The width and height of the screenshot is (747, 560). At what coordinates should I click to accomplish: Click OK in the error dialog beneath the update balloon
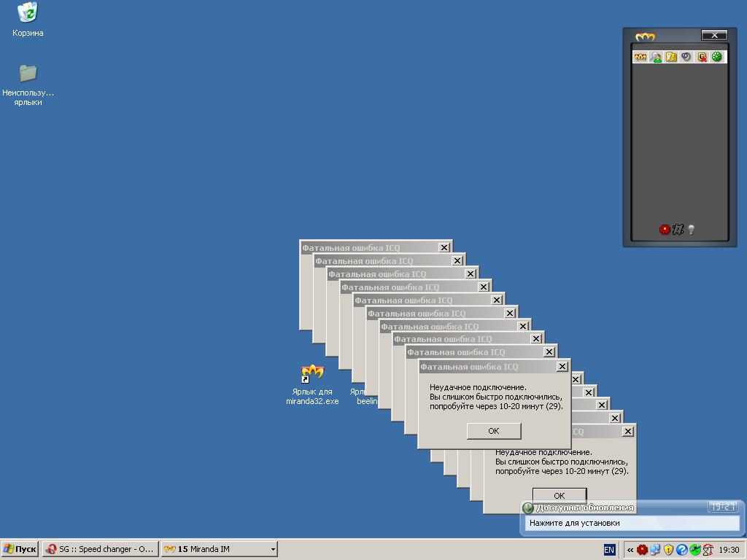560,495
